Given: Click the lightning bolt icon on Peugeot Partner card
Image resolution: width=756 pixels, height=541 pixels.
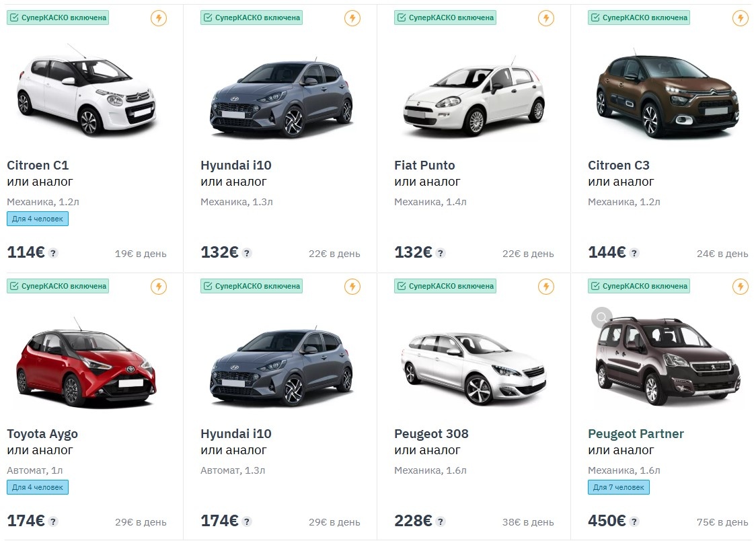Looking at the screenshot, I should coord(740,287).
